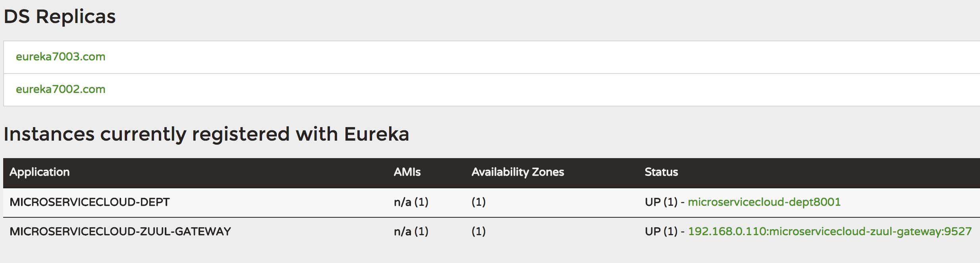
Task: Click the Availability Zones count for MICROSERVICECLOUD-DEPT
Action: (x=478, y=202)
